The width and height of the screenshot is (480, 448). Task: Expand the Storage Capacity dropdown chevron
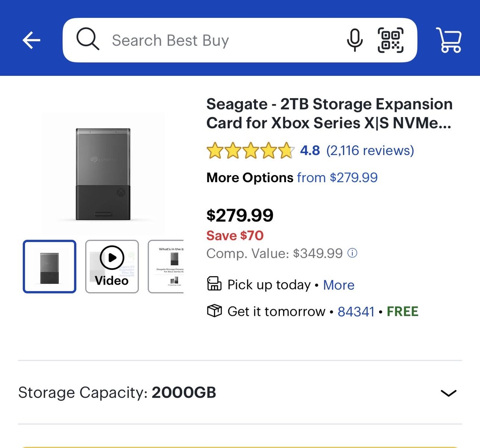pos(448,393)
